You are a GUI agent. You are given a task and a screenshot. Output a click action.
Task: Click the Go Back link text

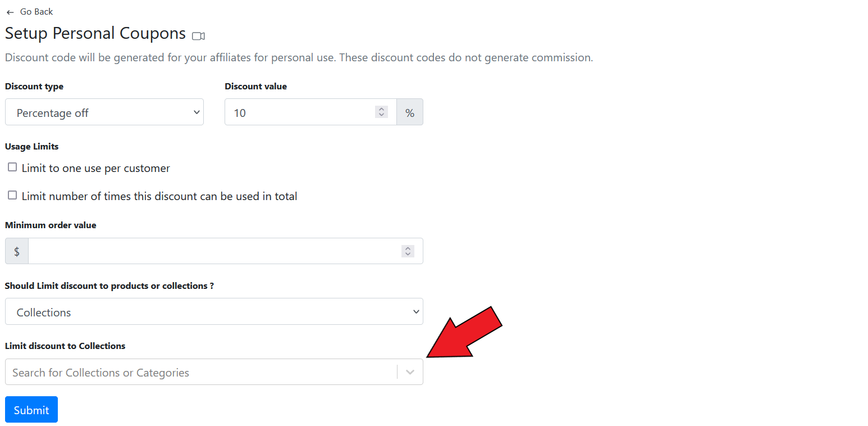[36, 12]
